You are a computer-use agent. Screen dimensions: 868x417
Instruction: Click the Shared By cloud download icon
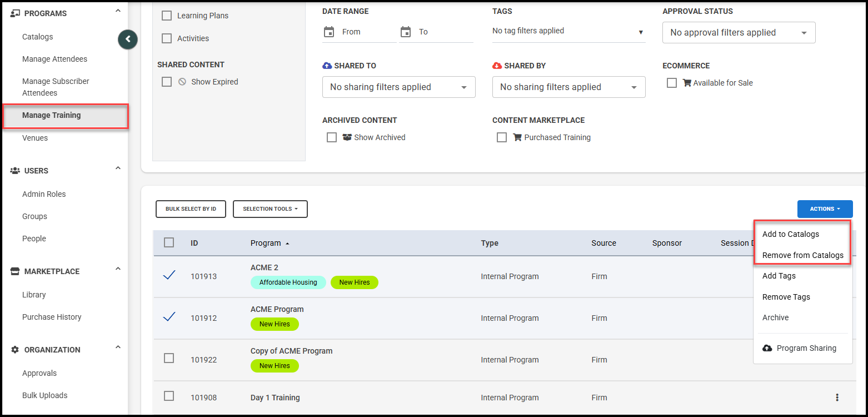pos(497,66)
